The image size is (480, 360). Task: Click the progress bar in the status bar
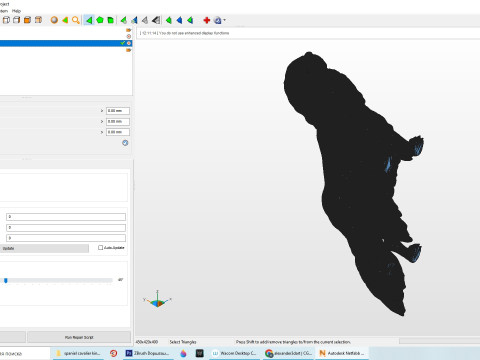pos(440,341)
